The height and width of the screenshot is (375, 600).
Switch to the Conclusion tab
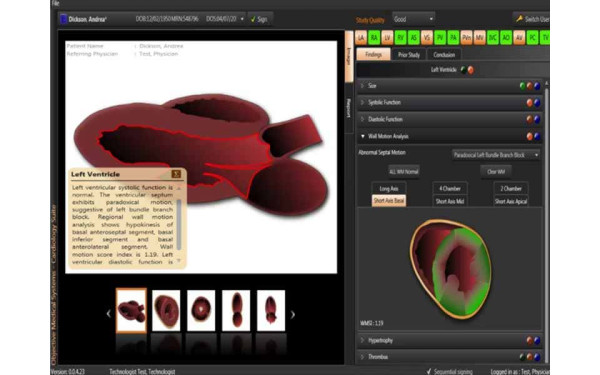[444, 55]
